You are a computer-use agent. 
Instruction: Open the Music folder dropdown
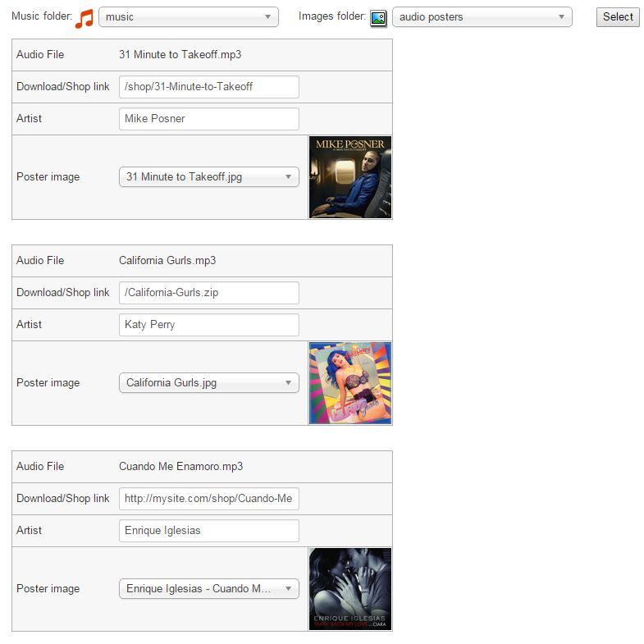[x=189, y=17]
